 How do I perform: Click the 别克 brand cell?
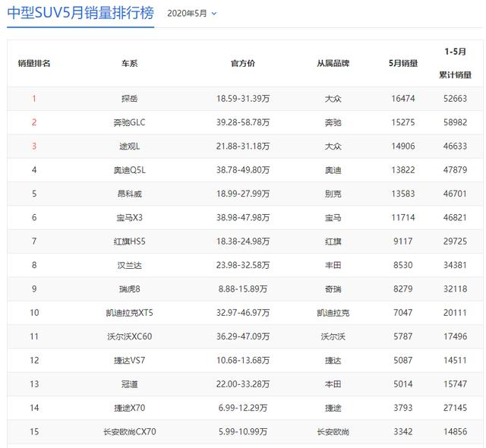tap(333, 194)
